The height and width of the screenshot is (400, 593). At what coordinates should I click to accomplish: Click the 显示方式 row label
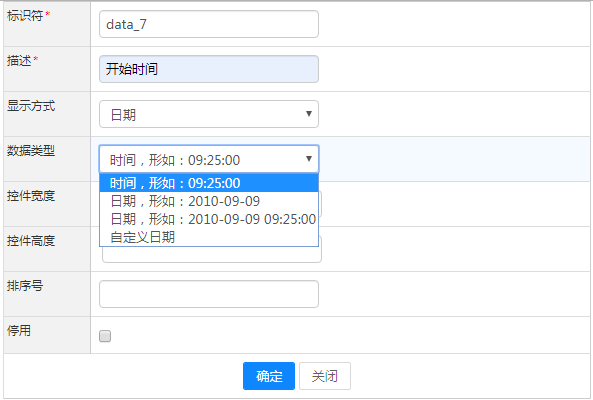(x=31, y=105)
